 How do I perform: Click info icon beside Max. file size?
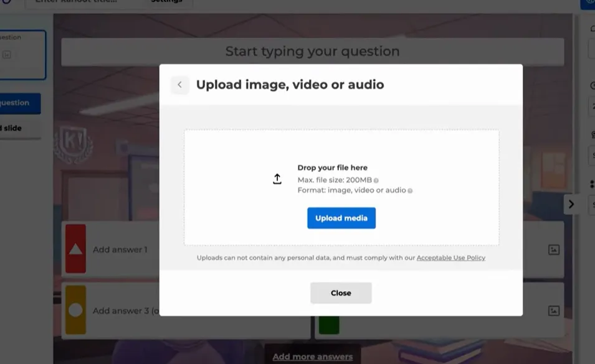pos(376,180)
